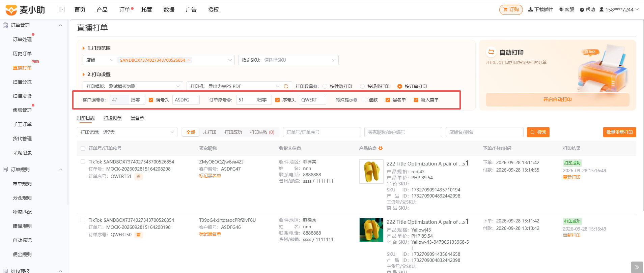The height and width of the screenshot is (273, 644).
Task: Click the 订单号/订单序号 search field
Action: (322, 132)
